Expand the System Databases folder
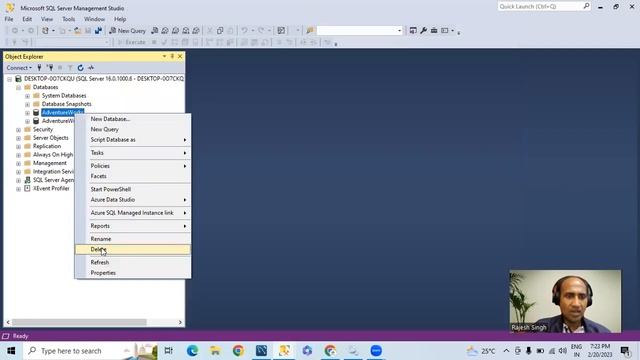The height and width of the screenshot is (360, 640). (27, 96)
